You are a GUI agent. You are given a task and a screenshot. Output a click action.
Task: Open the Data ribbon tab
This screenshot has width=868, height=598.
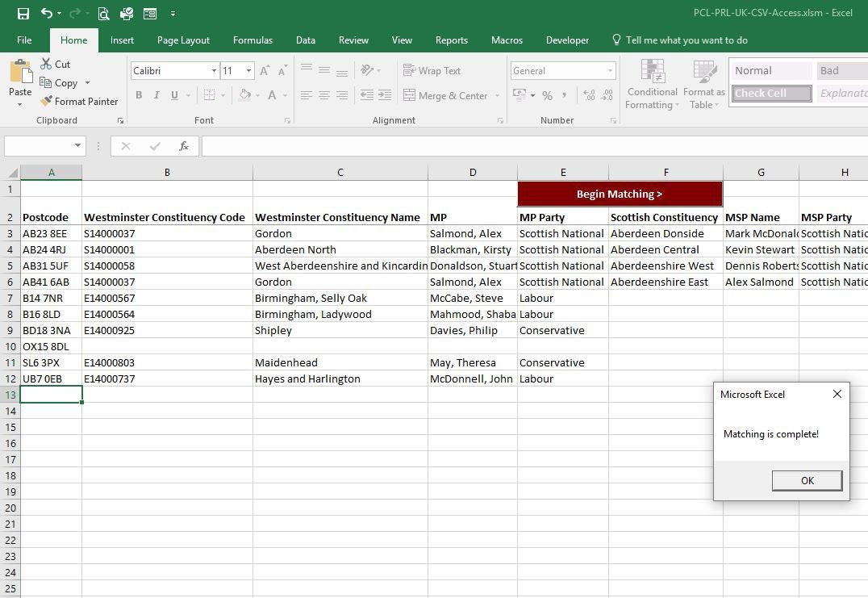(306, 40)
